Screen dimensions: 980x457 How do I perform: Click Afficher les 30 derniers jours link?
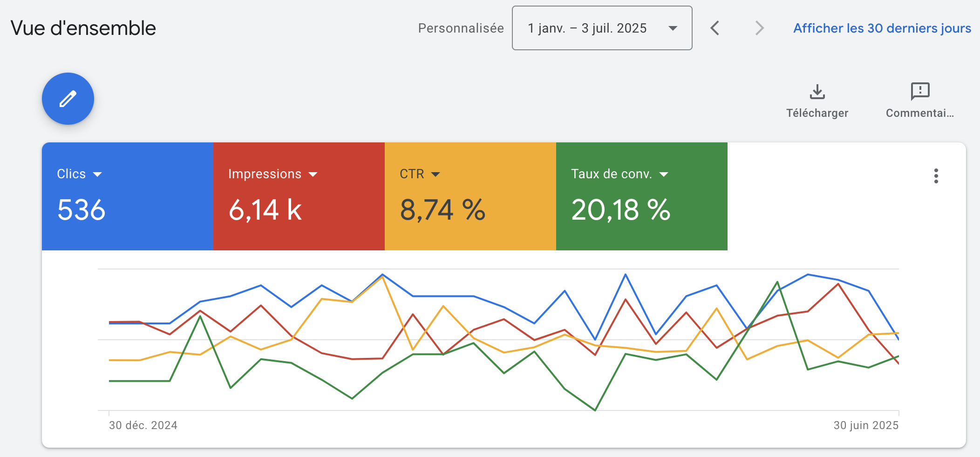pos(882,28)
